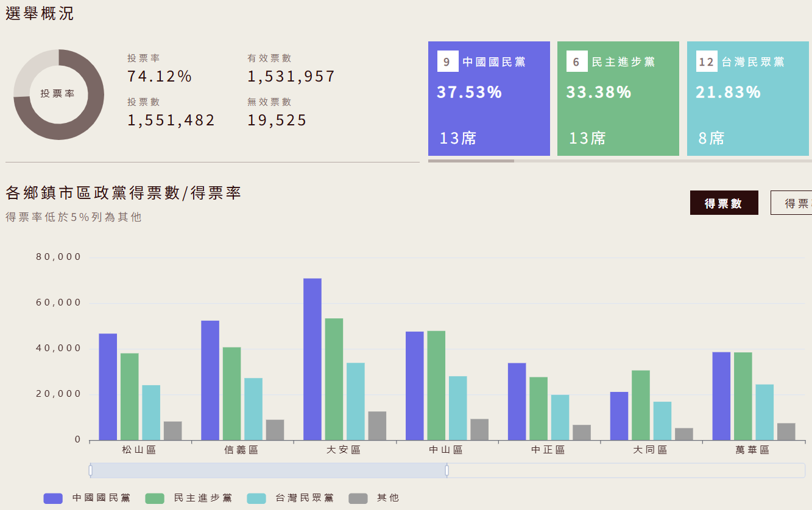
Task: Select the 得票數 button
Action: pyautogui.click(x=724, y=203)
